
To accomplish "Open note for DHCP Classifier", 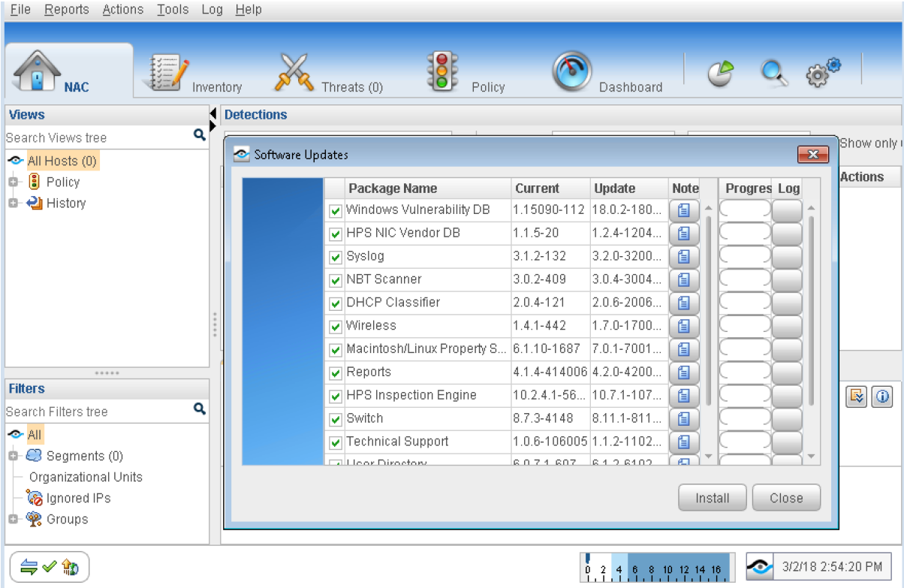I will coord(683,303).
